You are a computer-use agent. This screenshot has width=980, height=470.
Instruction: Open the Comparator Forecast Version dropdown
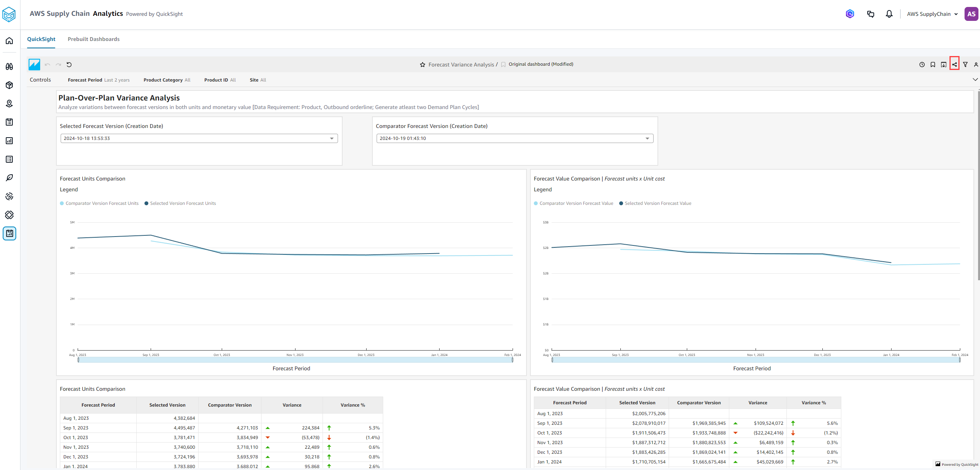tap(647, 138)
